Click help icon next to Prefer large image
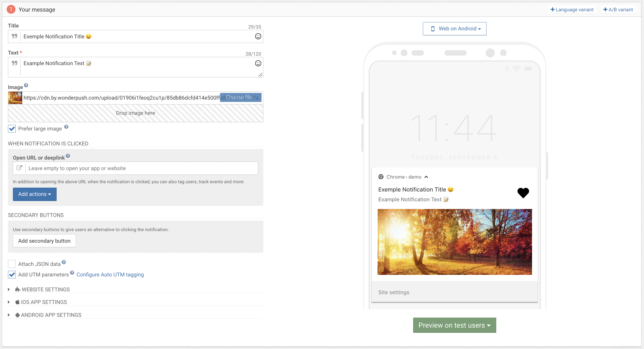The height and width of the screenshot is (349, 644). pos(66,127)
